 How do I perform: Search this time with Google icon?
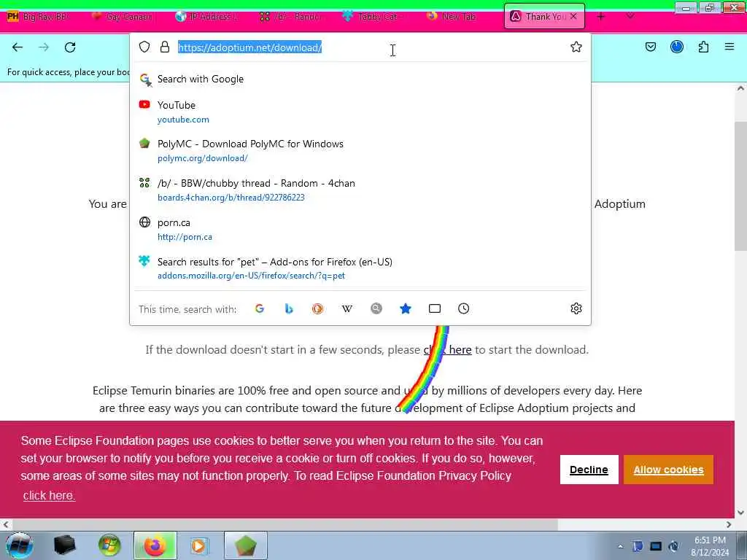[x=260, y=308]
